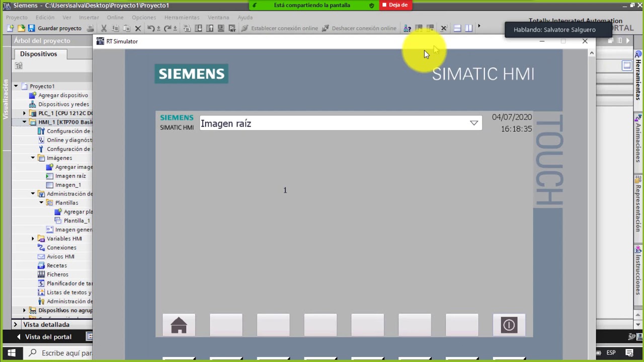Click Establecer conexión online
This screenshot has height=362, width=644.
click(x=279, y=28)
